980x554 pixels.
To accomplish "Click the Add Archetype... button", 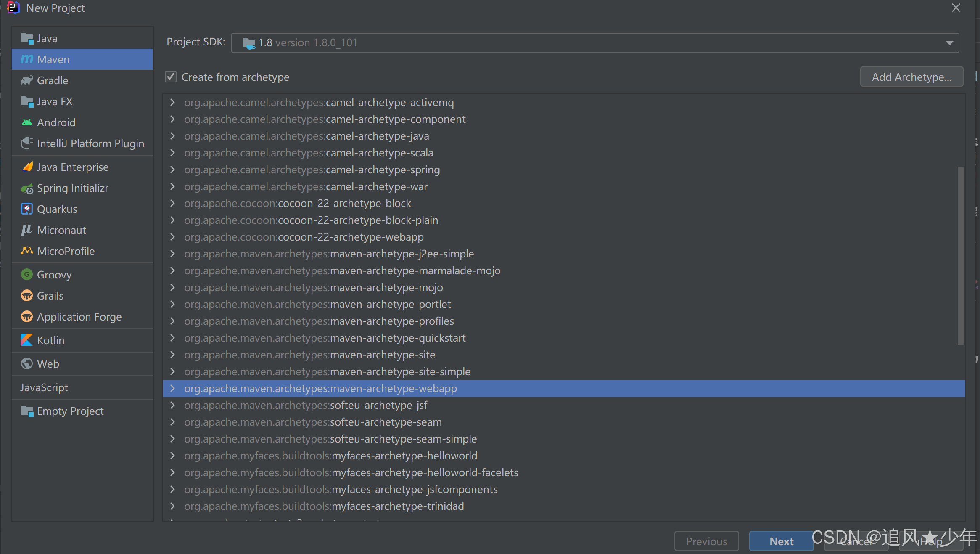I will click(x=911, y=77).
